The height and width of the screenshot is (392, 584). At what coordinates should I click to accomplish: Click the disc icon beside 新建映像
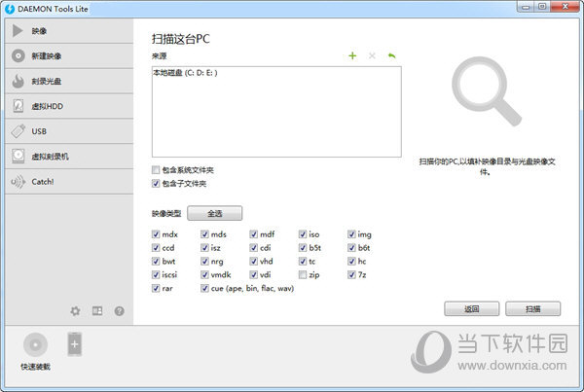pyautogui.click(x=18, y=56)
